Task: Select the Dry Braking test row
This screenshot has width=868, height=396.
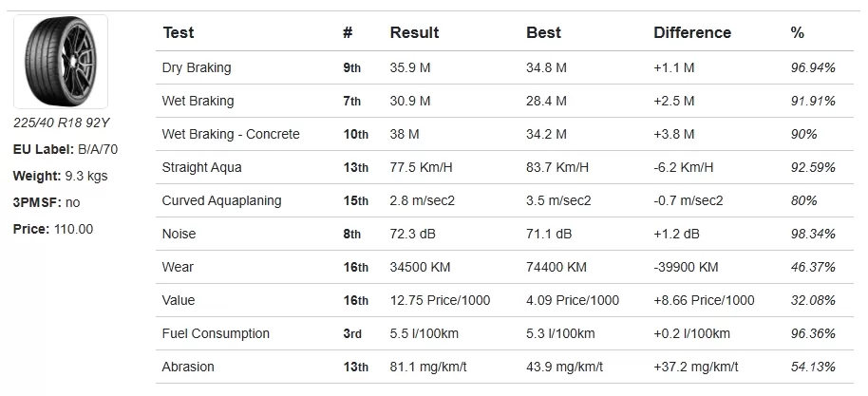Action: click(x=504, y=68)
